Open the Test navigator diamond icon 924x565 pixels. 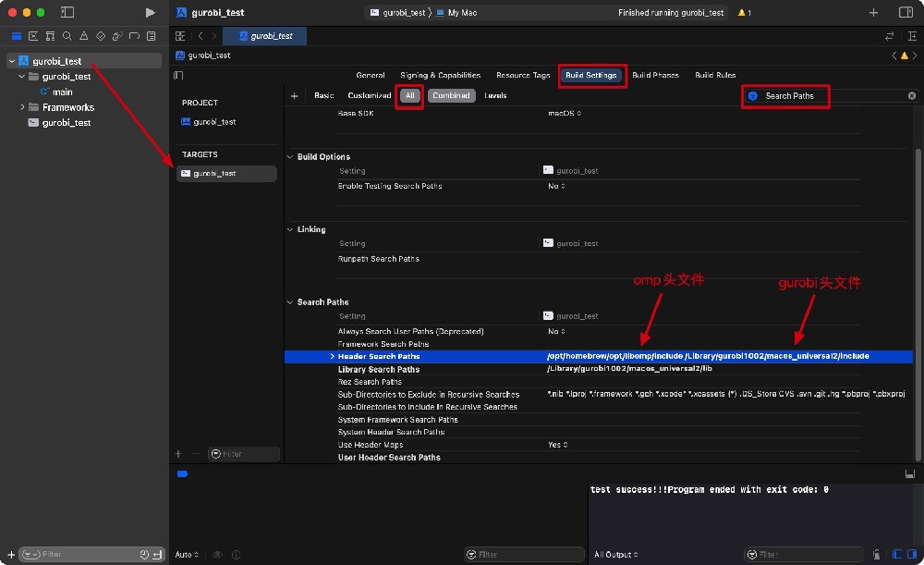(101, 36)
